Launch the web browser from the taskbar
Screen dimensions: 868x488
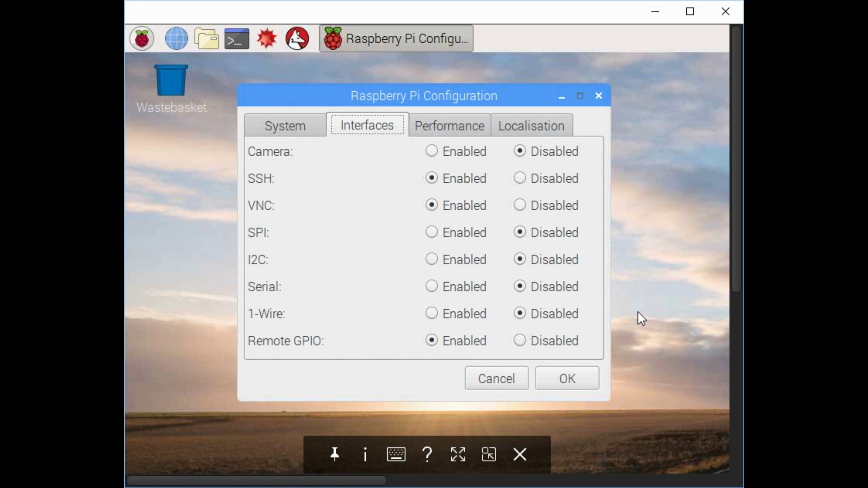coord(176,38)
